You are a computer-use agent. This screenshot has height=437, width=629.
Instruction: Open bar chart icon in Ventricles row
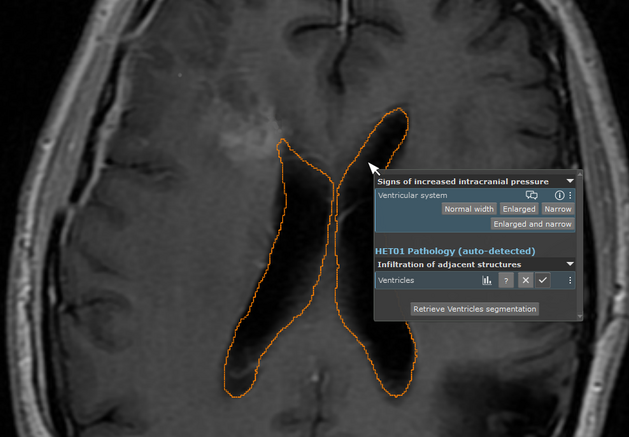coord(487,281)
